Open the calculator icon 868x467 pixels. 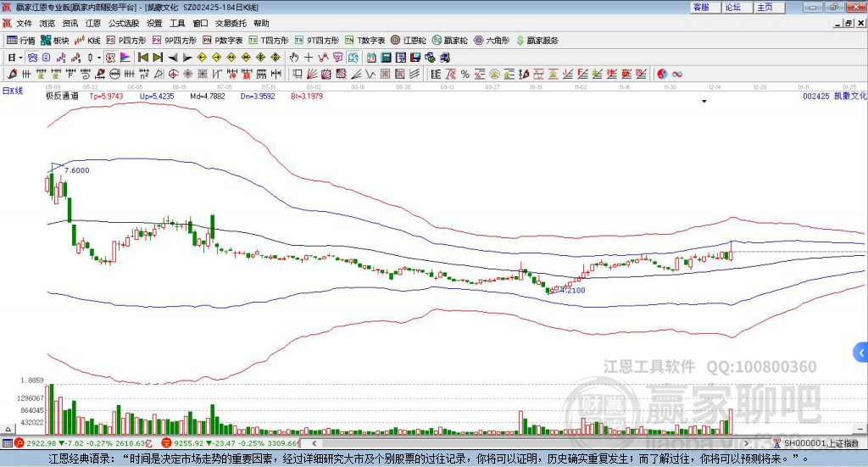click(x=386, y=58)
